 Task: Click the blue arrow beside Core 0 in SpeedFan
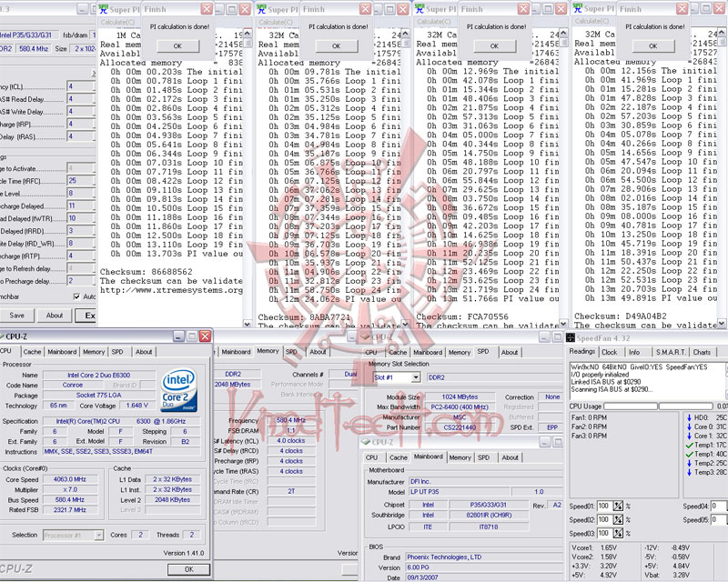689,427
